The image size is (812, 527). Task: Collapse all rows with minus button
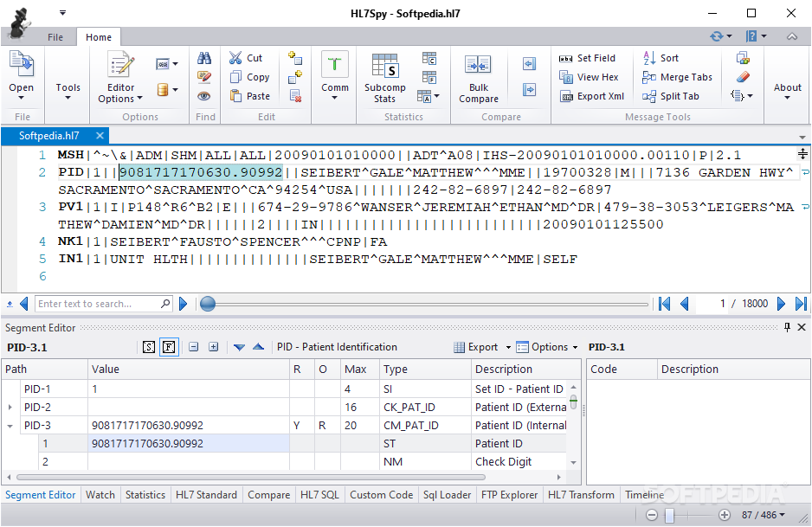(194, 347)
